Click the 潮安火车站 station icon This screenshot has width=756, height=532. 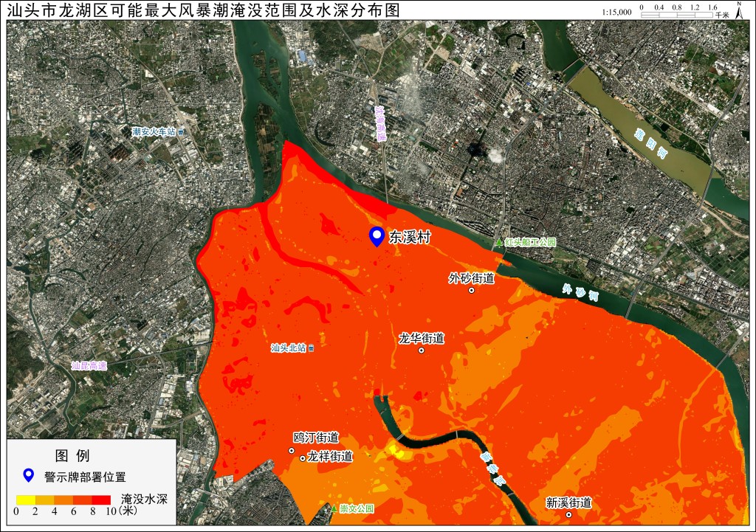(181, 131)
